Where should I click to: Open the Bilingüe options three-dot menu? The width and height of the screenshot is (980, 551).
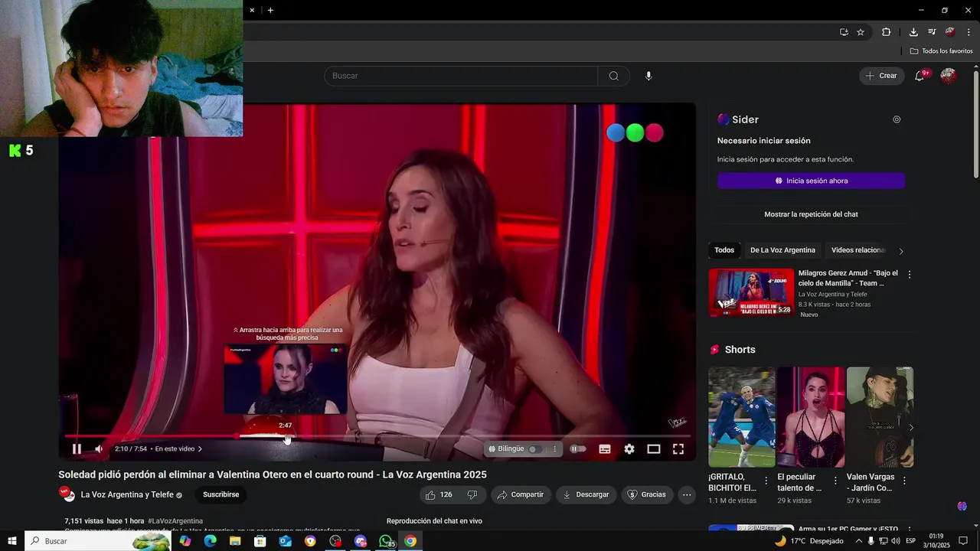point(555,449)
